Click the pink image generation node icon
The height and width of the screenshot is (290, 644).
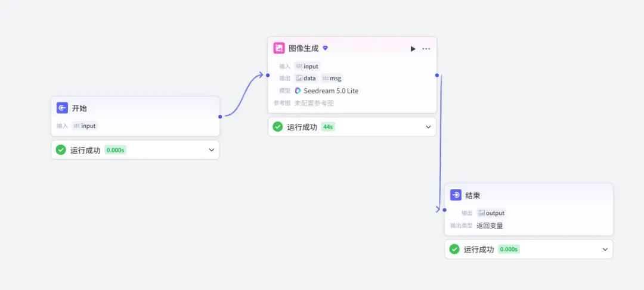[279, 48]
